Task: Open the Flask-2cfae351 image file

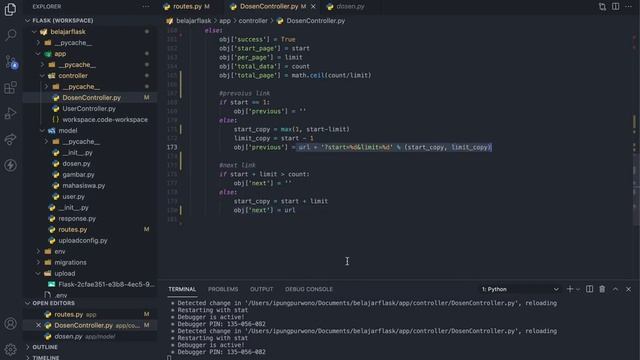Action: (x=106, y=284)
